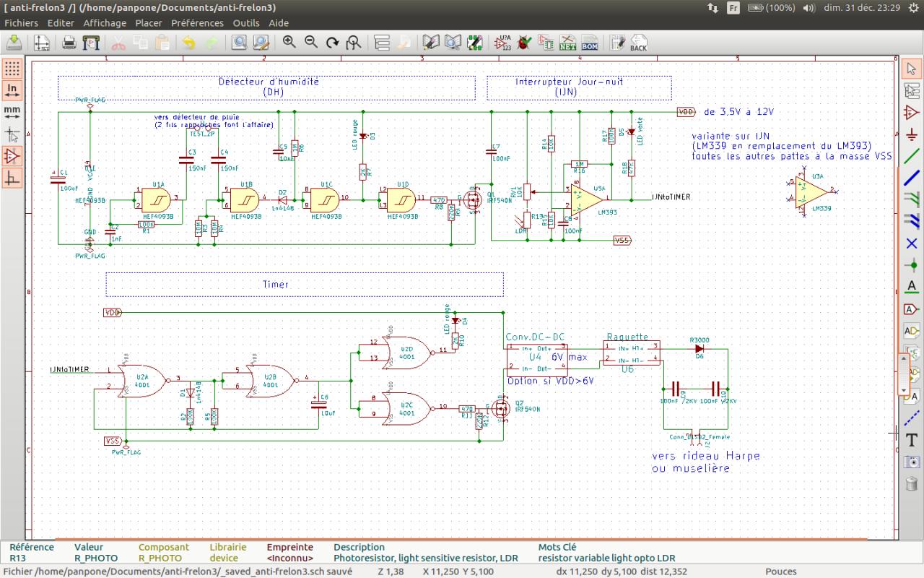Switch units to millimeters
The height and width of the screenshot is (578, 924).
(12, 112)
